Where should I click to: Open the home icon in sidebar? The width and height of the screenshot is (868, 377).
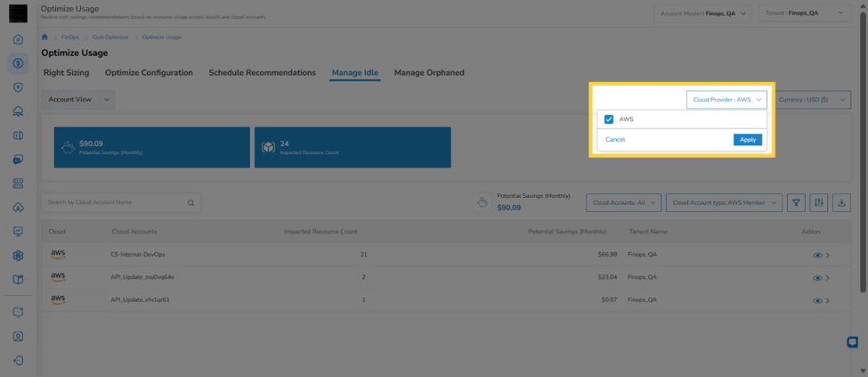(18, 39)
